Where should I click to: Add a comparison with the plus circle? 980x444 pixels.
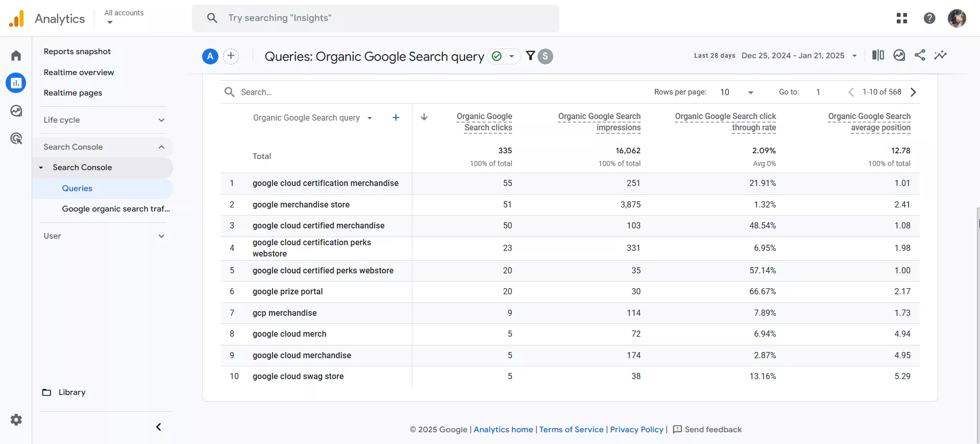(x=231, y=56)
